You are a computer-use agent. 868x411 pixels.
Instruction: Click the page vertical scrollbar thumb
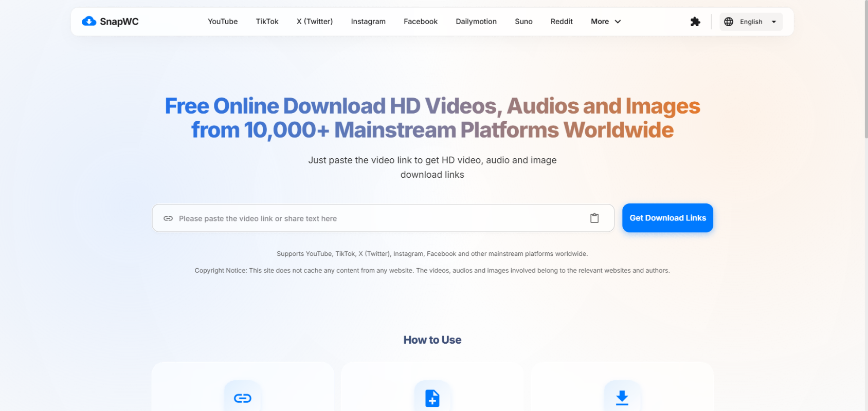click(x=865, y=69)
